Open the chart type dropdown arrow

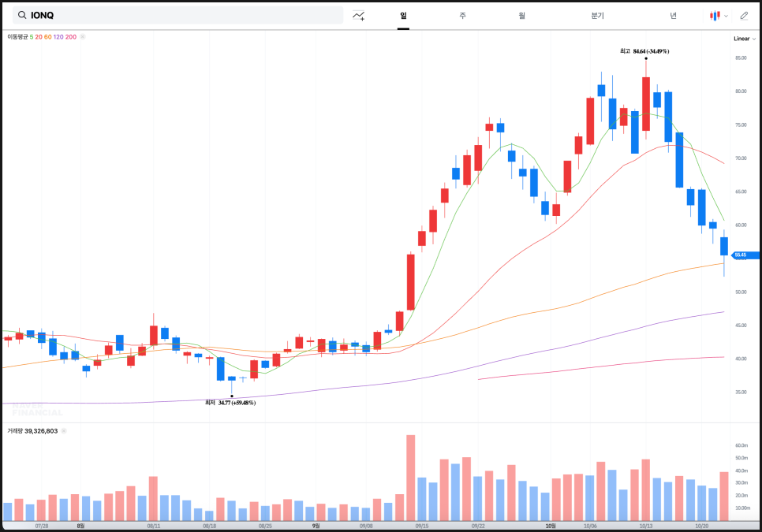(726, 15)
